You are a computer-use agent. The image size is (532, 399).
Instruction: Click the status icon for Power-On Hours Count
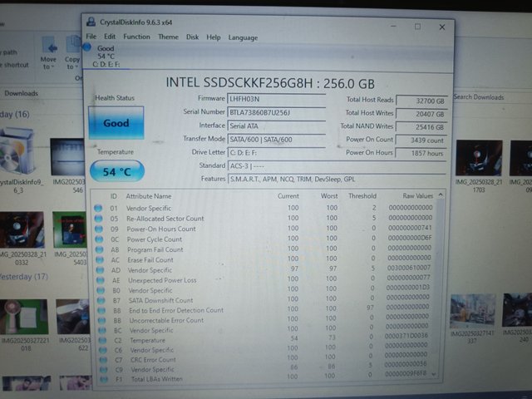tap(99, 229)
